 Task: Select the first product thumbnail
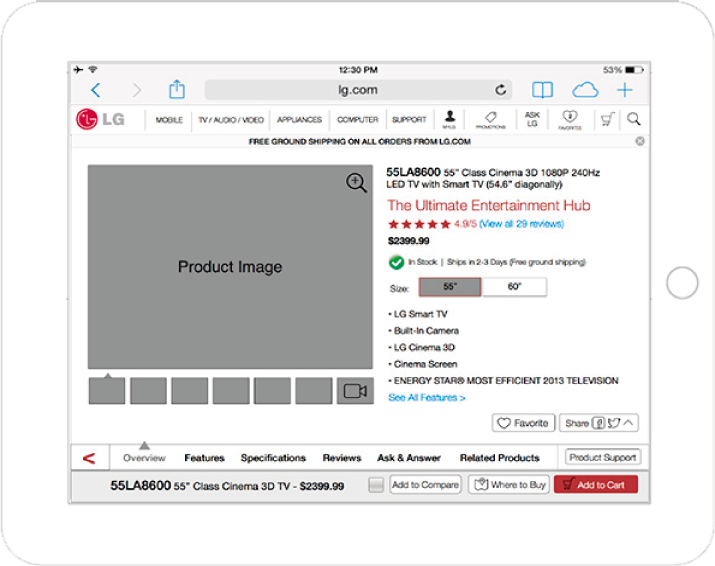[107, 391]
